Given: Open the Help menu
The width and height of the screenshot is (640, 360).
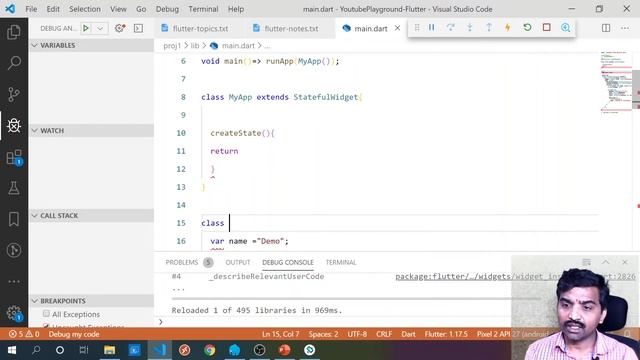Looking at the screenshot, I should coord(236,9).
